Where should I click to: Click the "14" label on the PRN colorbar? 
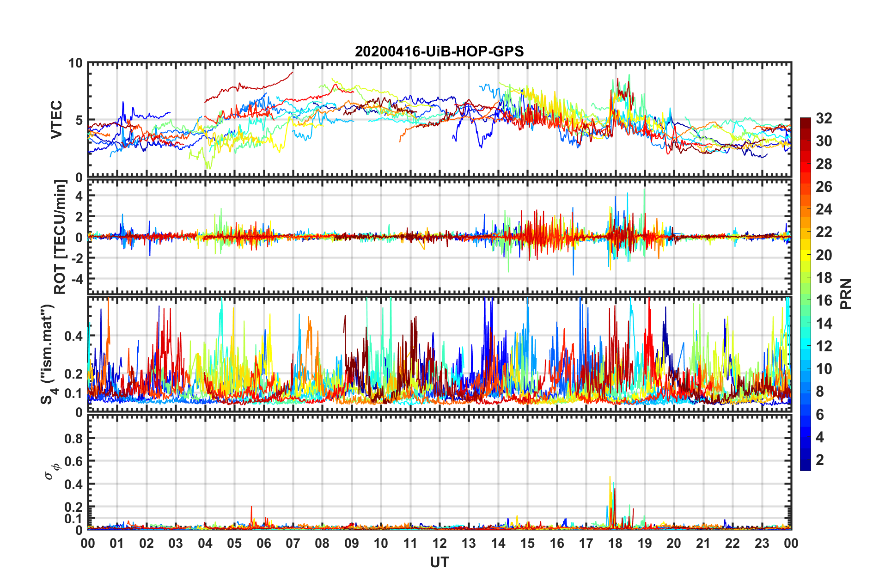pos(823,324)
